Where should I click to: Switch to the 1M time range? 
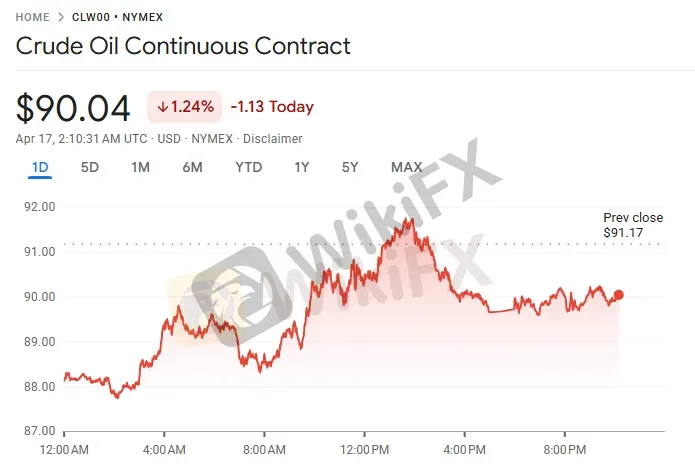(140, 167)
